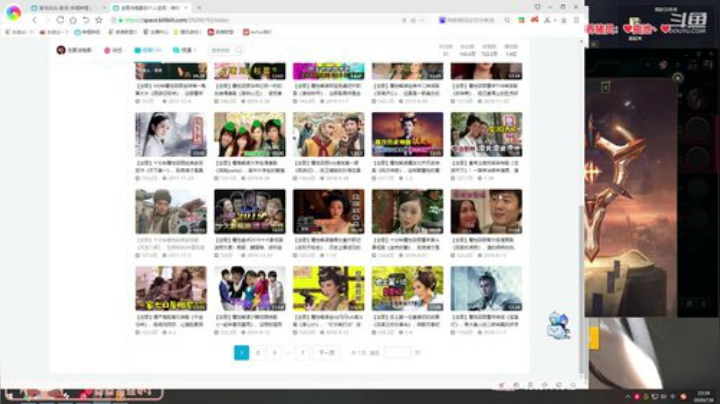This screenshot has width=720, height=404.
Task: Open cartoon family group thumbnail
Action: (250, 289)
